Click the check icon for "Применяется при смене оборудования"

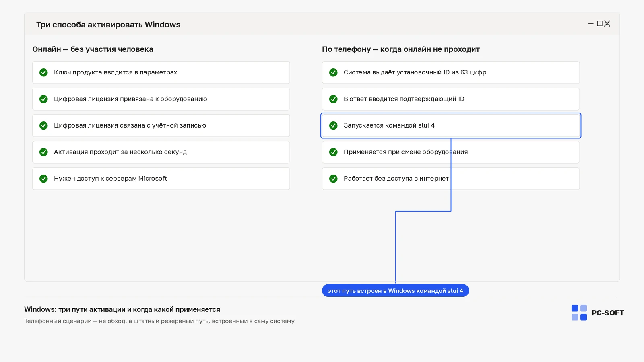coord(333,152)
